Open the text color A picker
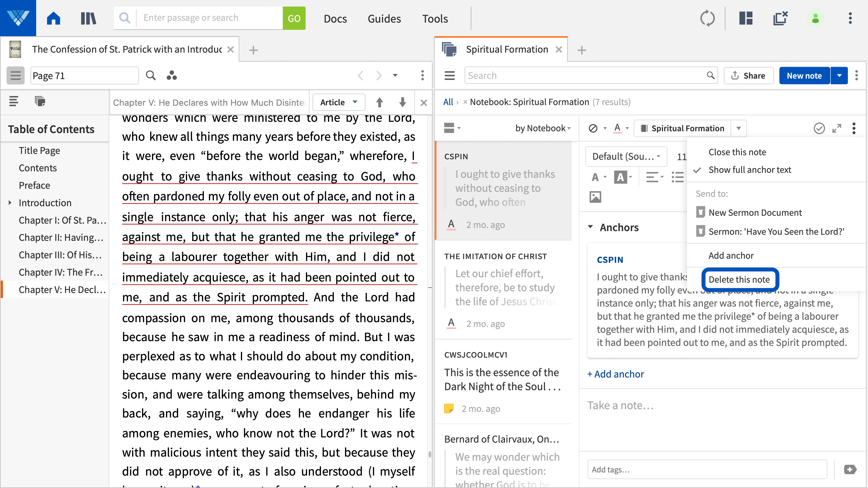Viewport: 868px width, 488px height. coord(599,177)
